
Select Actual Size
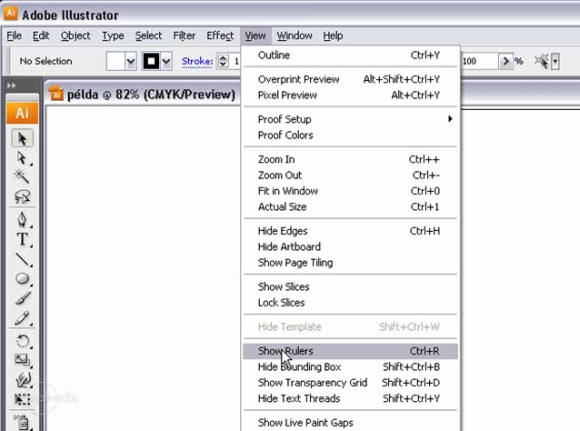(350, 207)
